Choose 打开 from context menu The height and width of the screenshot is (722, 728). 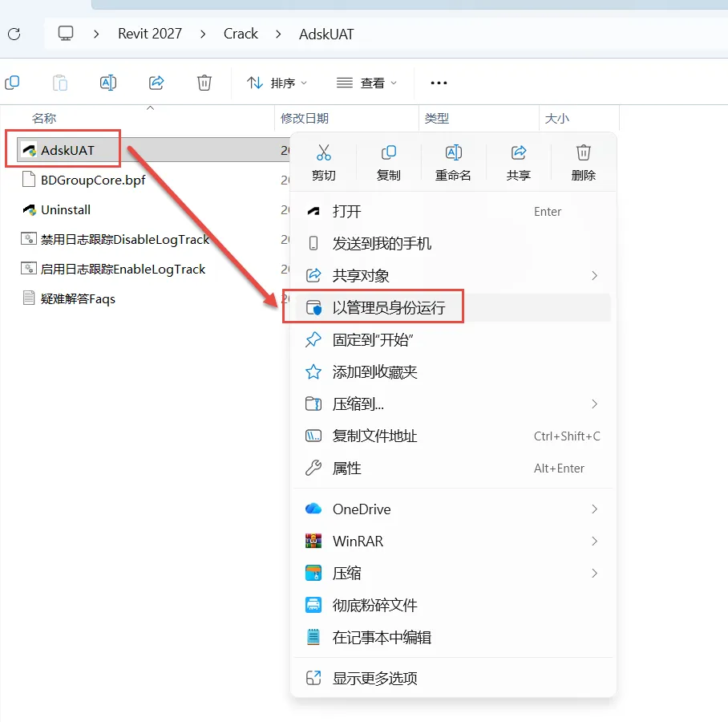click(x=453, y=212)
